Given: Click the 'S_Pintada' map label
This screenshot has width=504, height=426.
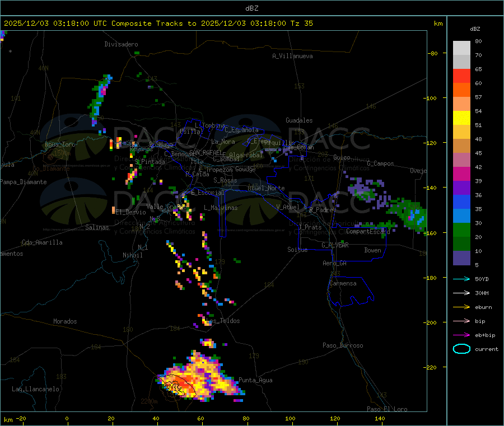Looking at the screenshot, I should point(150,162).
